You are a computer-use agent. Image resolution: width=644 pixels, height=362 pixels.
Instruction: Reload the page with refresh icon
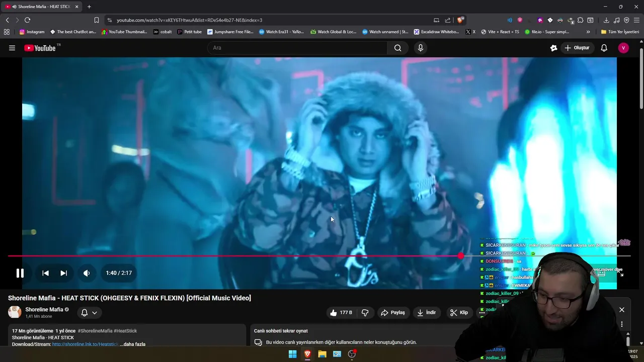27,20
